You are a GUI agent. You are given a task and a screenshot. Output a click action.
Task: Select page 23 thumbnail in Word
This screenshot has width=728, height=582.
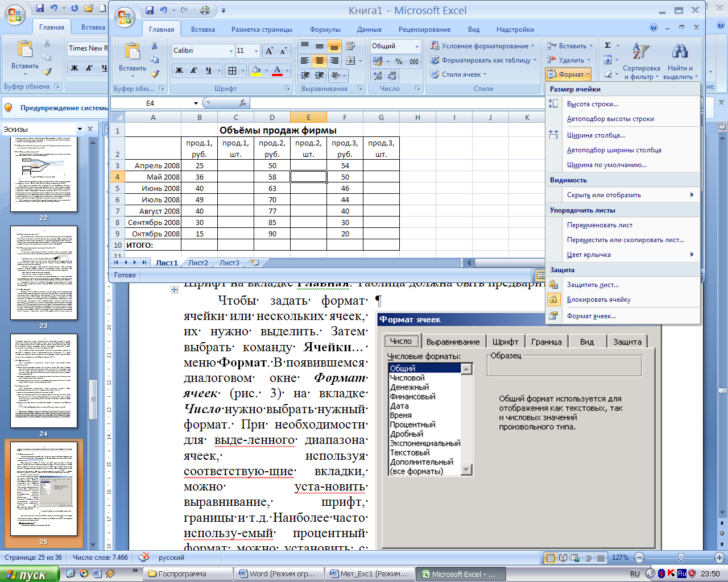44,273
